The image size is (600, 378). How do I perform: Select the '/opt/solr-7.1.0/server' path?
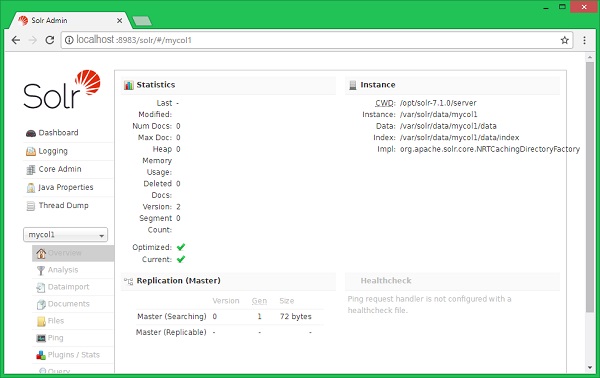click(438, 103)
